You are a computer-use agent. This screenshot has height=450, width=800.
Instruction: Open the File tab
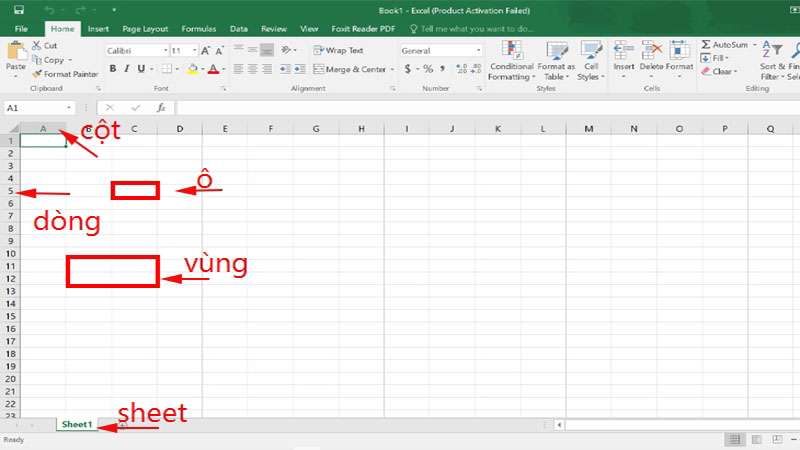coord(21,29)
